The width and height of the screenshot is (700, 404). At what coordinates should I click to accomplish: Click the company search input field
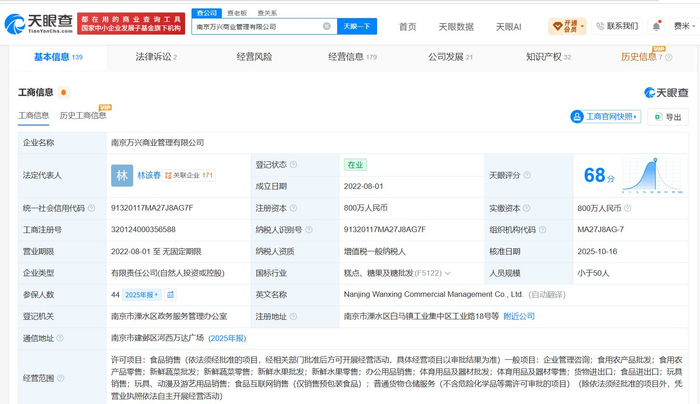click(258, 26)
